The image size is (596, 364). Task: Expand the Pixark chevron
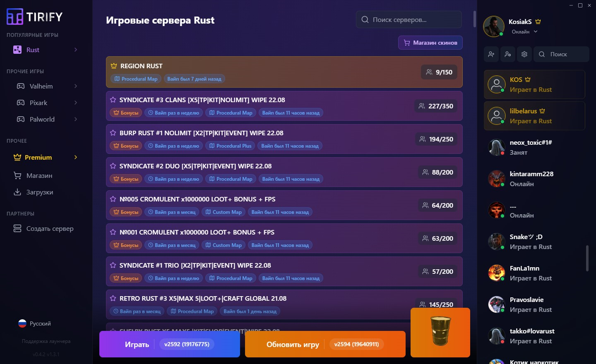click(76, 103)
